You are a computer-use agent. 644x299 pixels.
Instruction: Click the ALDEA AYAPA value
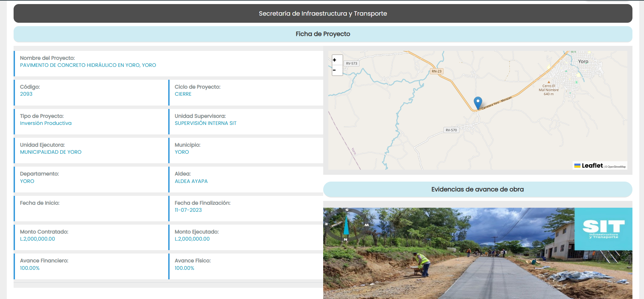pyautogui.click(x=191, y=181)
